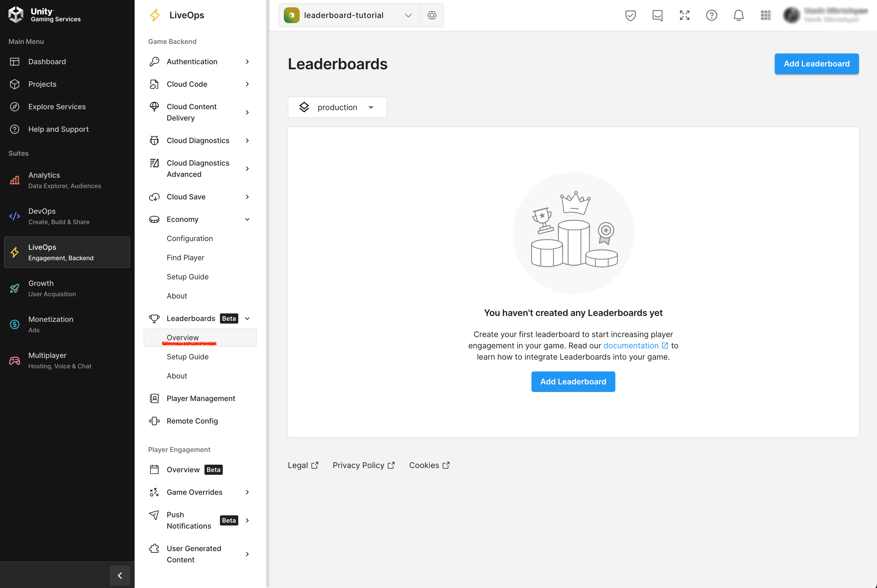Screen dimensions: 877x588
Task: Toggle Analytics Data Explorer Audiences section
Action: pyautogui.click(x=66, y=180)
